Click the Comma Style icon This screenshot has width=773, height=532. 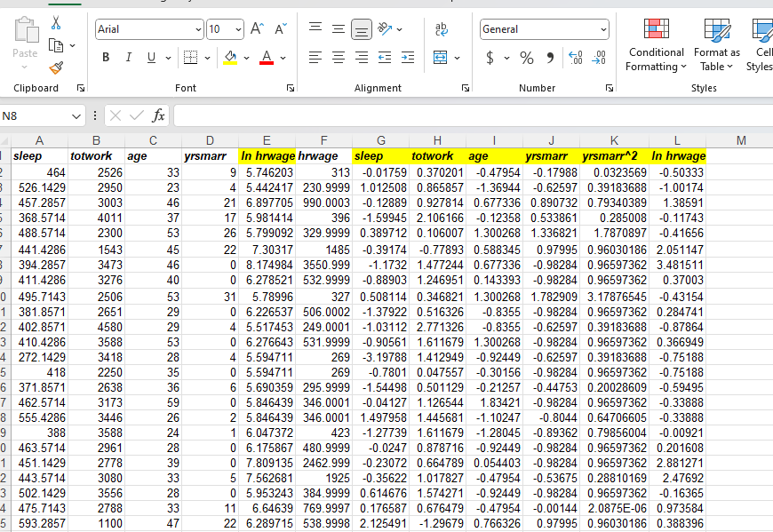551,57
